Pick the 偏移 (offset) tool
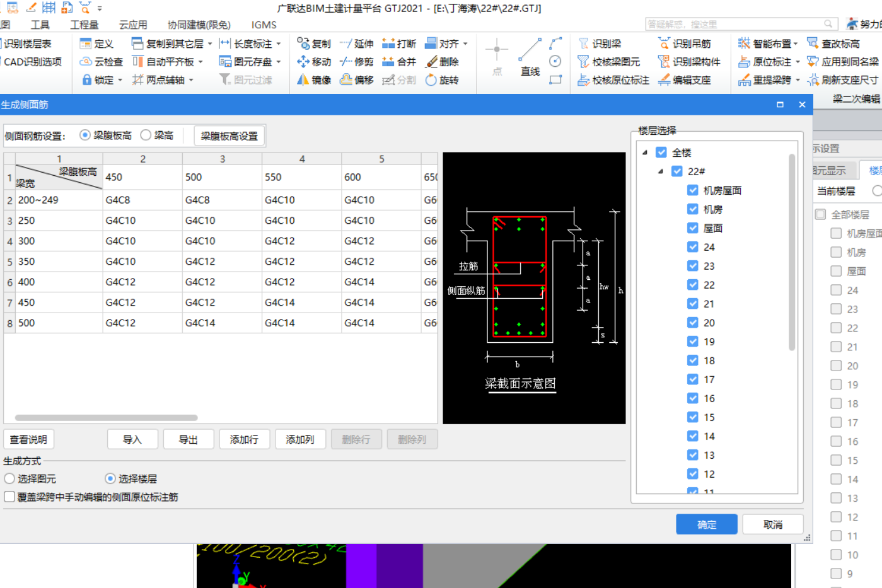Screen dimensions: 882x588 (357, 80)
